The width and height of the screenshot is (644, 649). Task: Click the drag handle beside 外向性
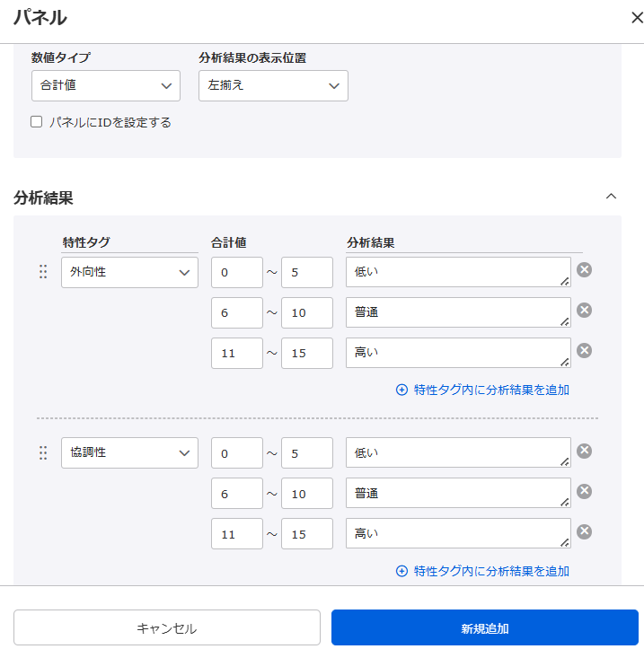[x=43, y=272]
